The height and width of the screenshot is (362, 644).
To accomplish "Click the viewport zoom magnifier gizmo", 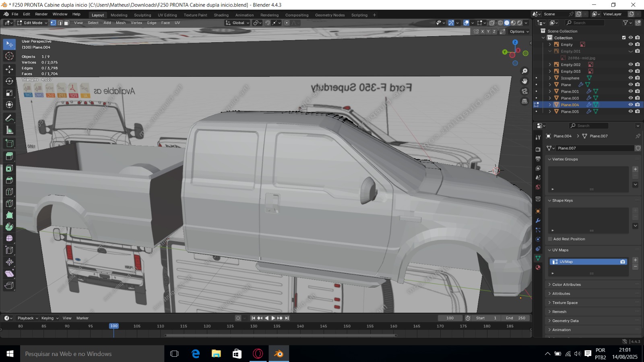I will 524,71.
